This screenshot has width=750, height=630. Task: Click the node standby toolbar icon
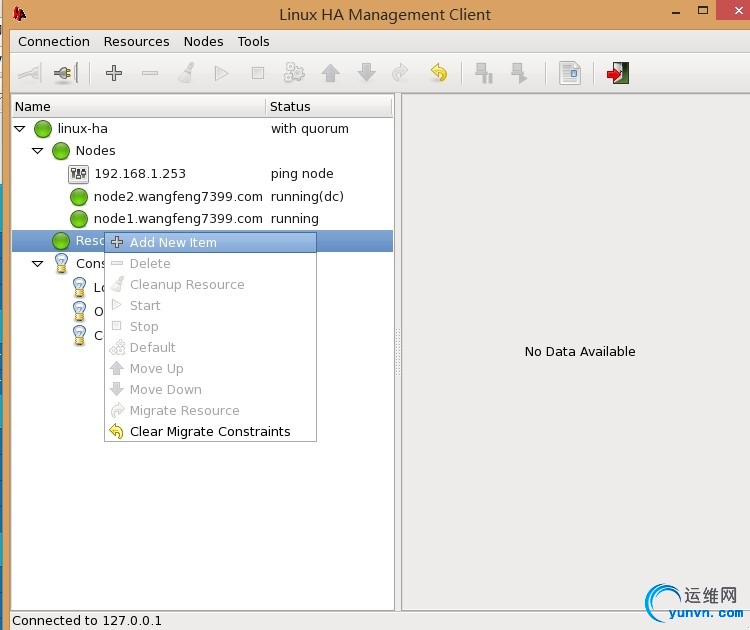tap(484, 73)
